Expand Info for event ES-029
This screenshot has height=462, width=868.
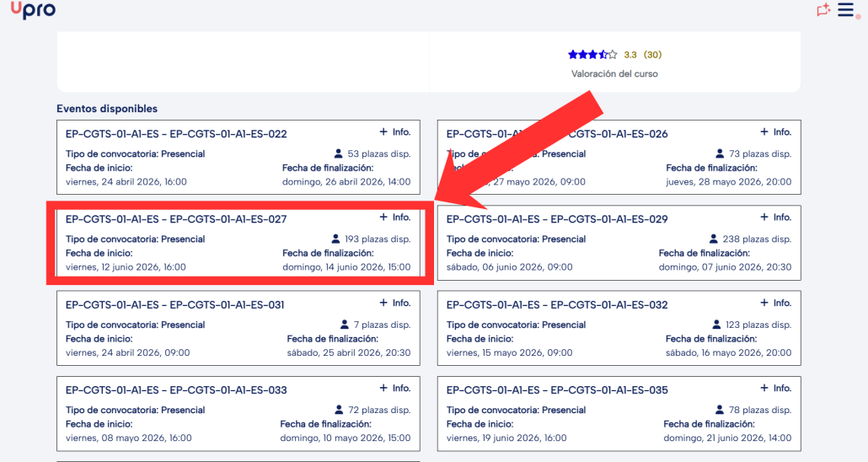coord(775,218)
